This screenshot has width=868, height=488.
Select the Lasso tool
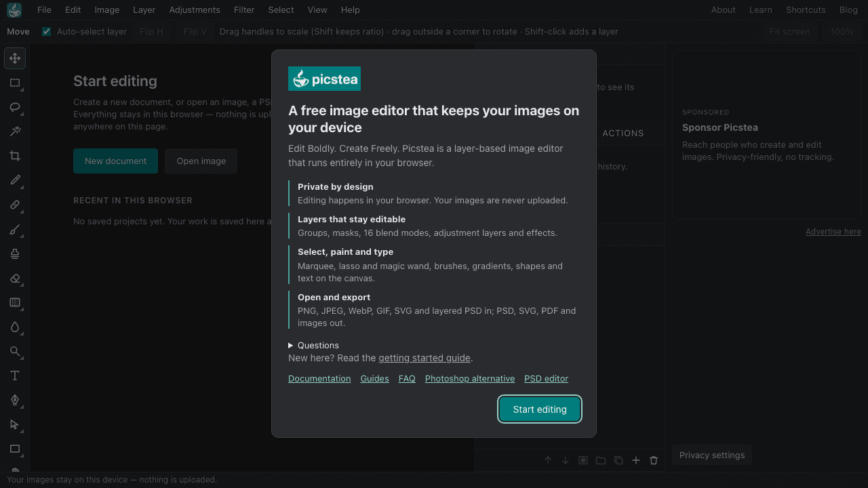point(15,107)
